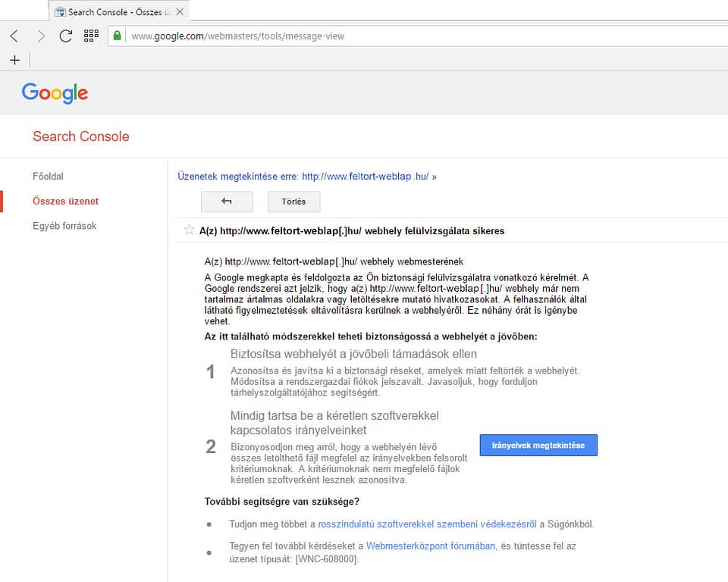This screenshot has height=582, width=728.
Task: Open a new tab with plus icon
Action: click(15, 60)
